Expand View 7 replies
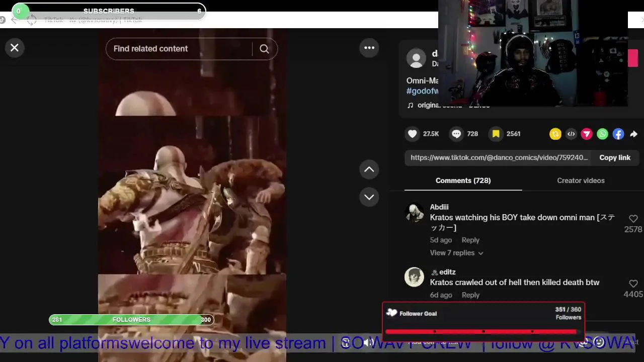644x362 pixels. 456,253
